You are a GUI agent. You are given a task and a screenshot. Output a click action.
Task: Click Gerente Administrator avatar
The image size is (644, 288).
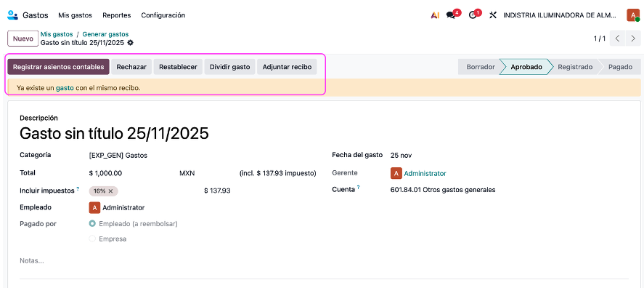(396, 174)
